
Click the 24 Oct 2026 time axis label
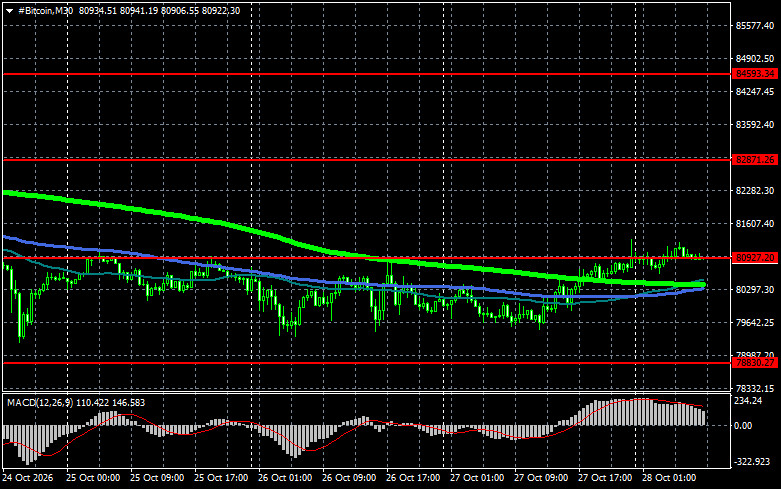coord(27,478)
